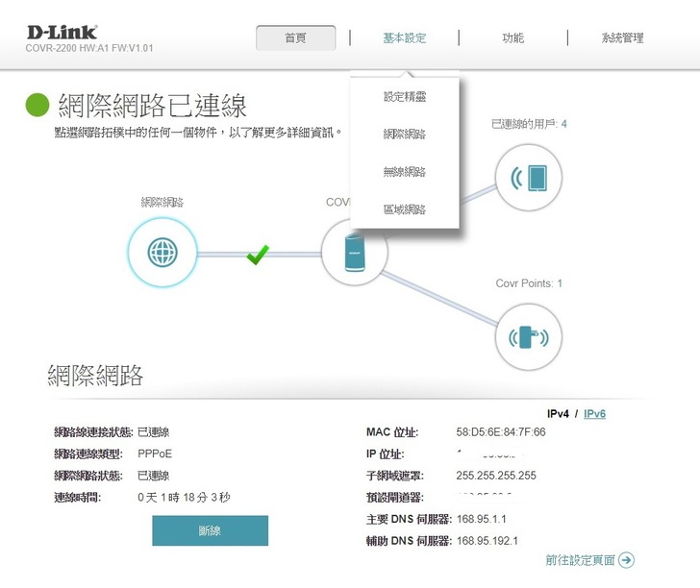
Task: Open the 系統管理 menu
Action: 622,37
